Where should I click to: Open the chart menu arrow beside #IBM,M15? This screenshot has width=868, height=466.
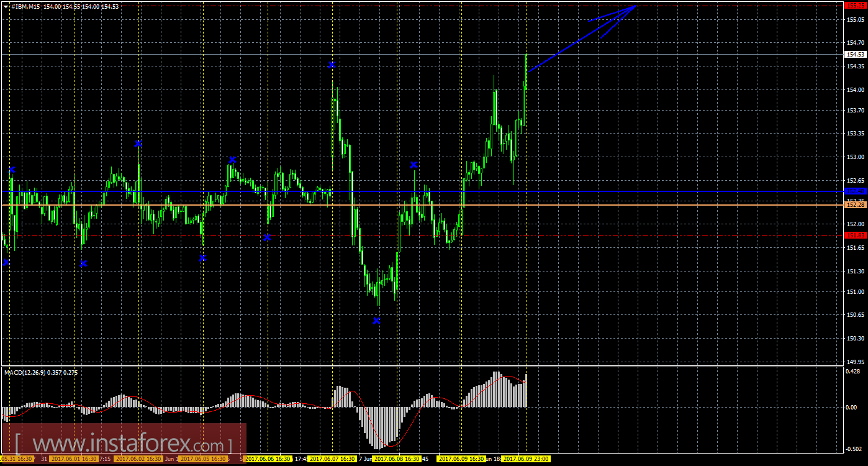coord(6,6)
